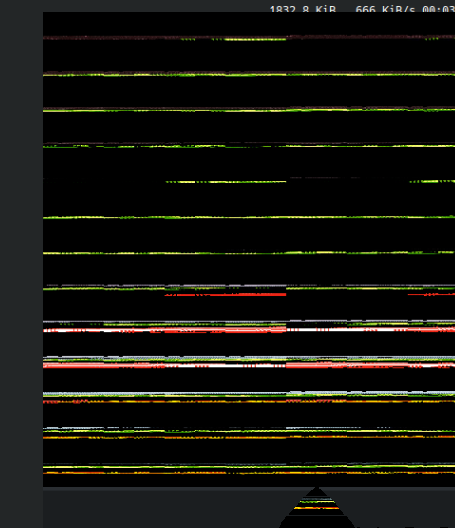Click the 00:03 elapsed time indicator
Image resolution: width=455 pixels, height=528 pixels.
438,9
